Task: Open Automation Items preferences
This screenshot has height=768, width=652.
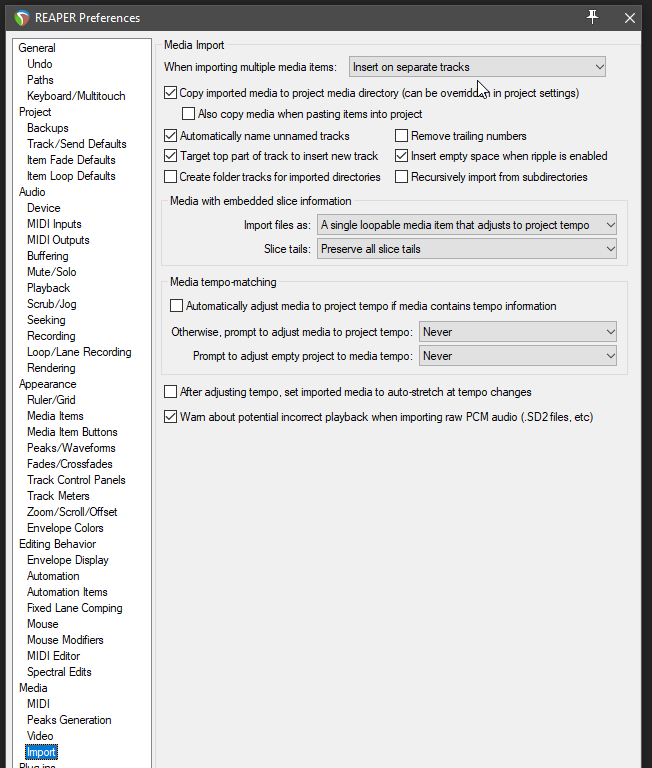Action: point(67,592)
